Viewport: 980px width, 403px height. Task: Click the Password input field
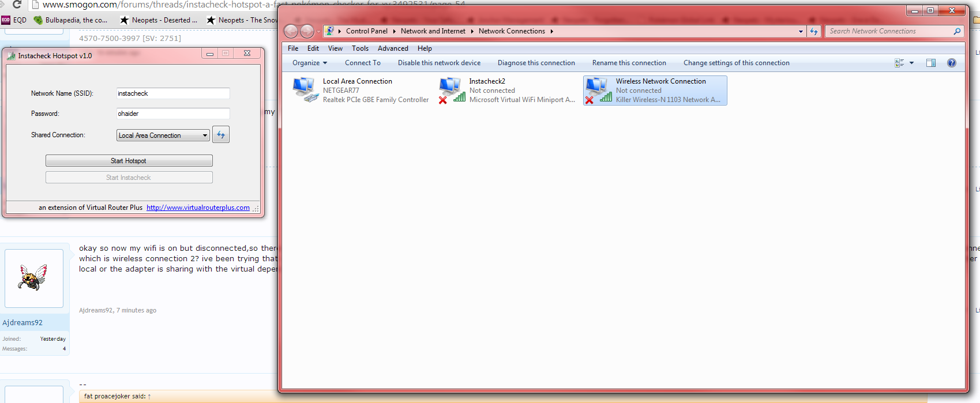coord(173,114)
